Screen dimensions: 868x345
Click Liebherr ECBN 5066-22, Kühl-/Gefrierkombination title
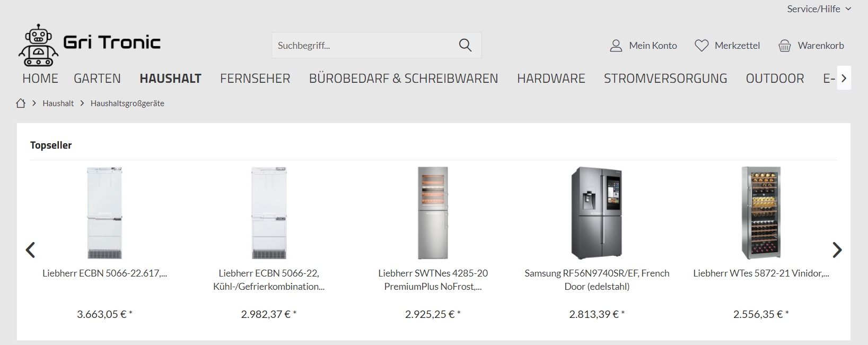pos(269,280)
